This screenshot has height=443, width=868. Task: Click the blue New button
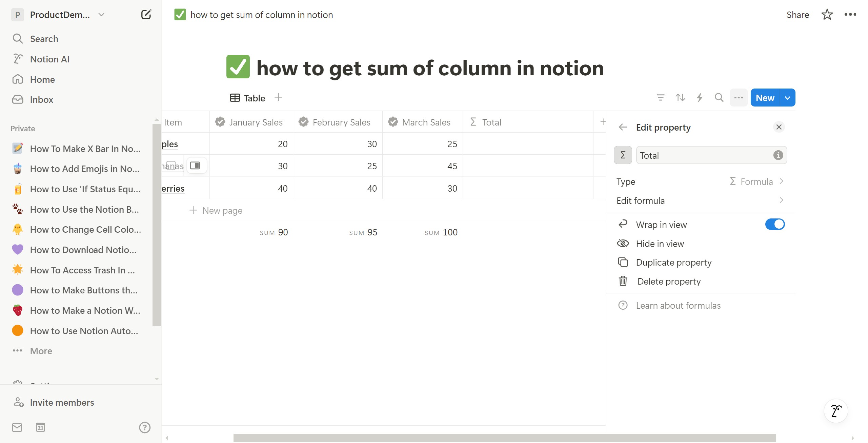tap(765, 98)
